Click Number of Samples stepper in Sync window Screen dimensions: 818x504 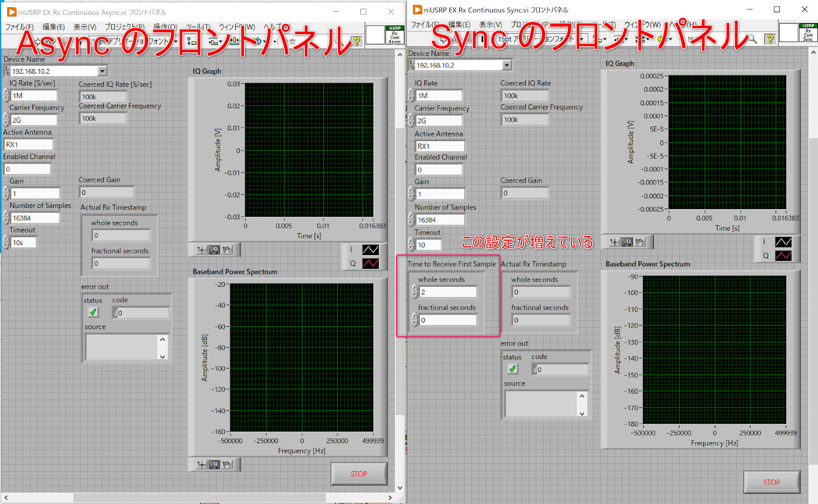[412, 220]
